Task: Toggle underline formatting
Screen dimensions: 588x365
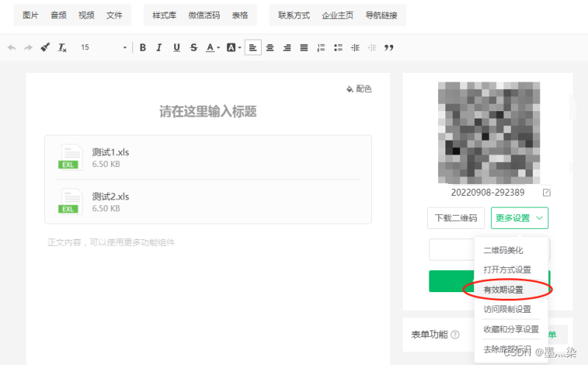Action: 176,48
